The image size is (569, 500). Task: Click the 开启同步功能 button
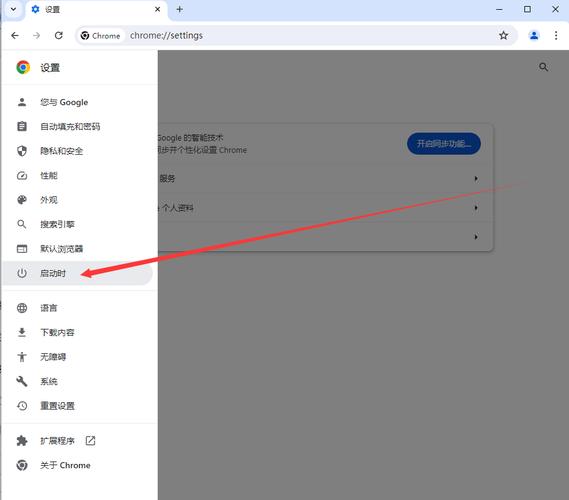click(x=444, y=144)
